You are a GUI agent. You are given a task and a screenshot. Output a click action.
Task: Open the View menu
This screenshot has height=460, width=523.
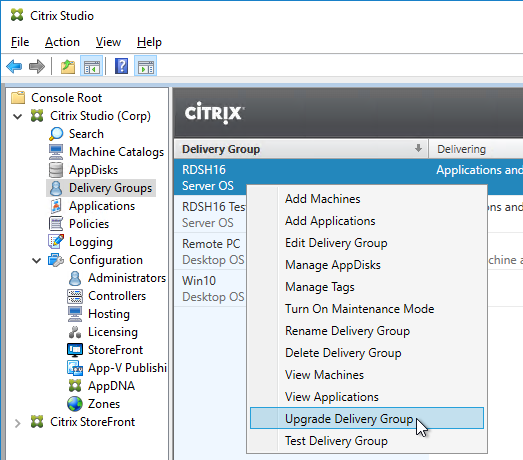click(x=108, y=42)
